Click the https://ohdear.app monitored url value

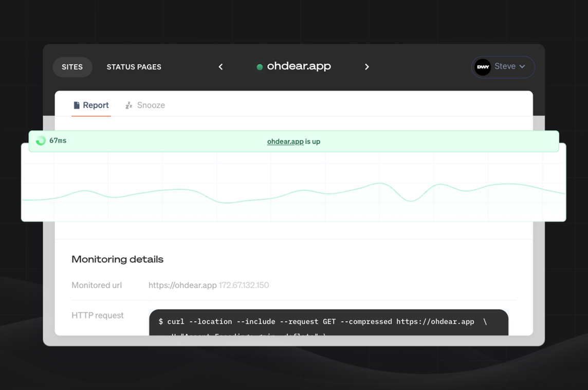tap(182, 285)
